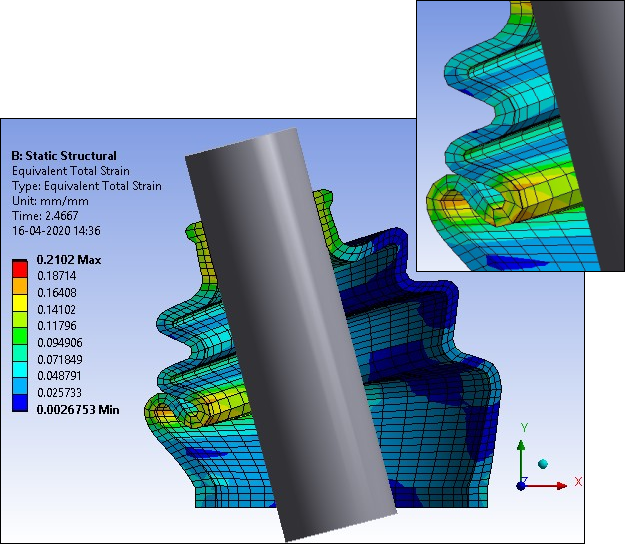Click the orange legend color band
The height and width of the screenshot is (544, 625).
[20, 286]
